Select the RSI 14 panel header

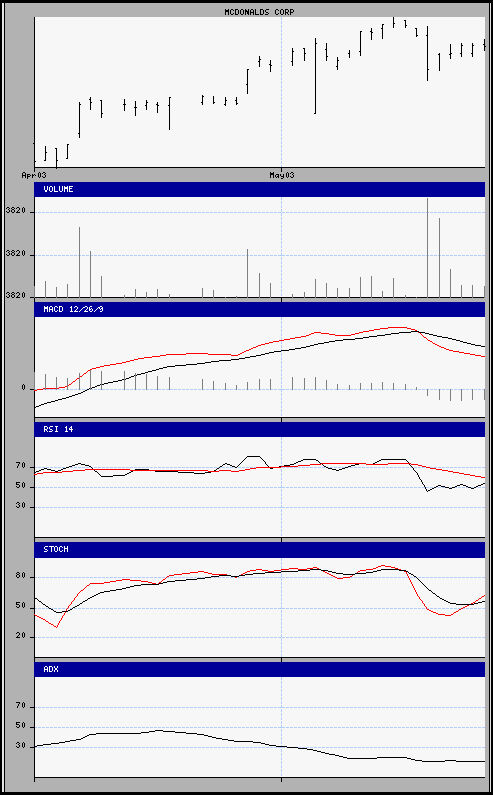(x=260, y=429)
